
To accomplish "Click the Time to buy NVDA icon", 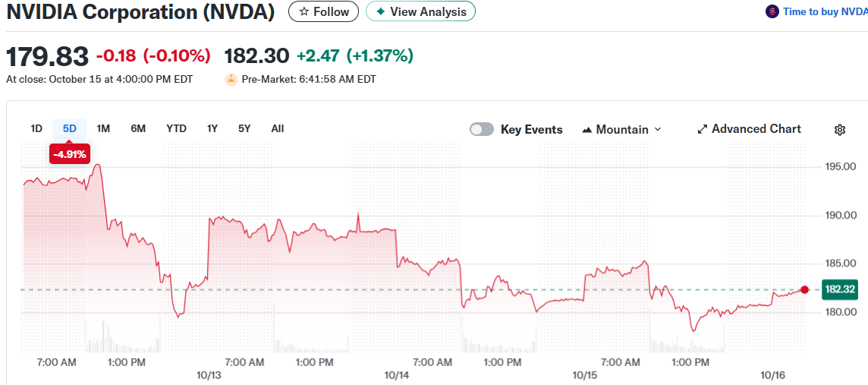I will [x=772, y=11].
